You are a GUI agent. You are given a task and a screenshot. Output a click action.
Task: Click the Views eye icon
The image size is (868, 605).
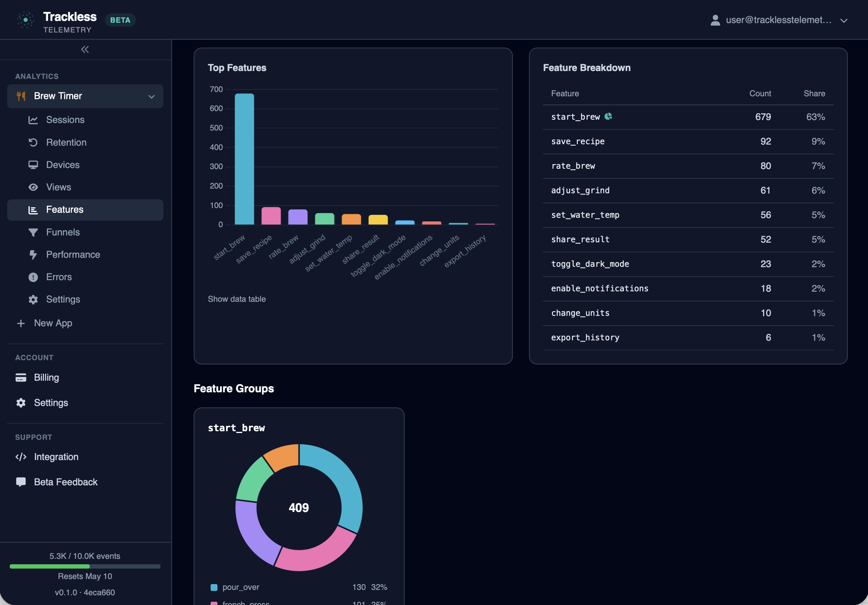[x=33, y=187]
